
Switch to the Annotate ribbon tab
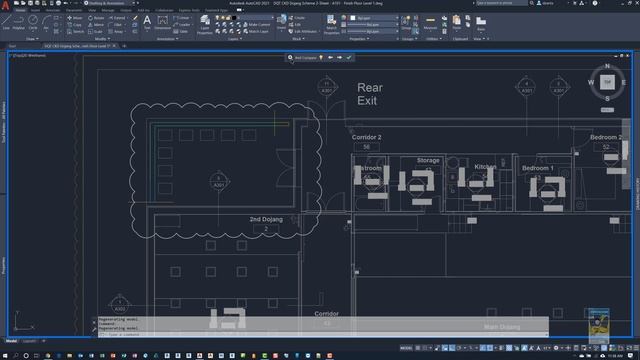pyautogui.click(x=53, y=10)
